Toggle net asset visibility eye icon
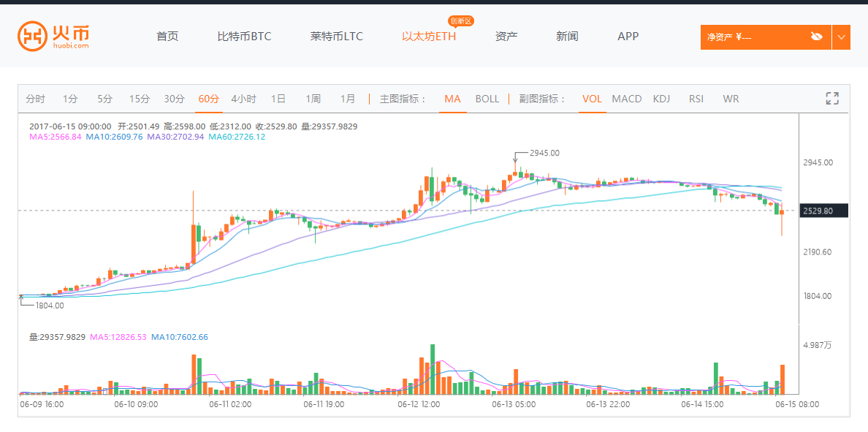This screenshot has width=868, height=432. (817, 37)
